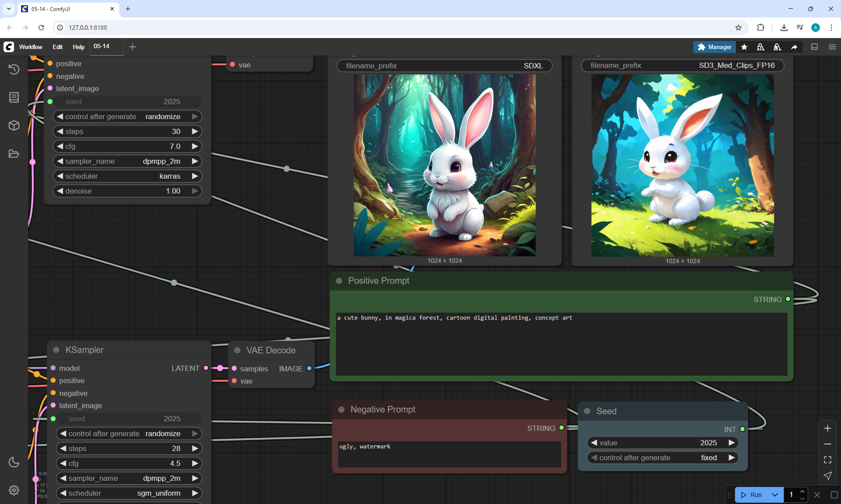Open the queue history sidebar icon
The height and width of the screenshot is (504, 841).
tap(14, 69)
